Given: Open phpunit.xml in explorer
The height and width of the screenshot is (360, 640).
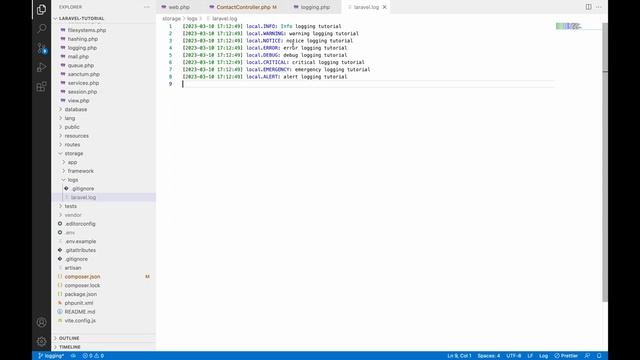Looking at the screenshot, I should pos(79,303).
